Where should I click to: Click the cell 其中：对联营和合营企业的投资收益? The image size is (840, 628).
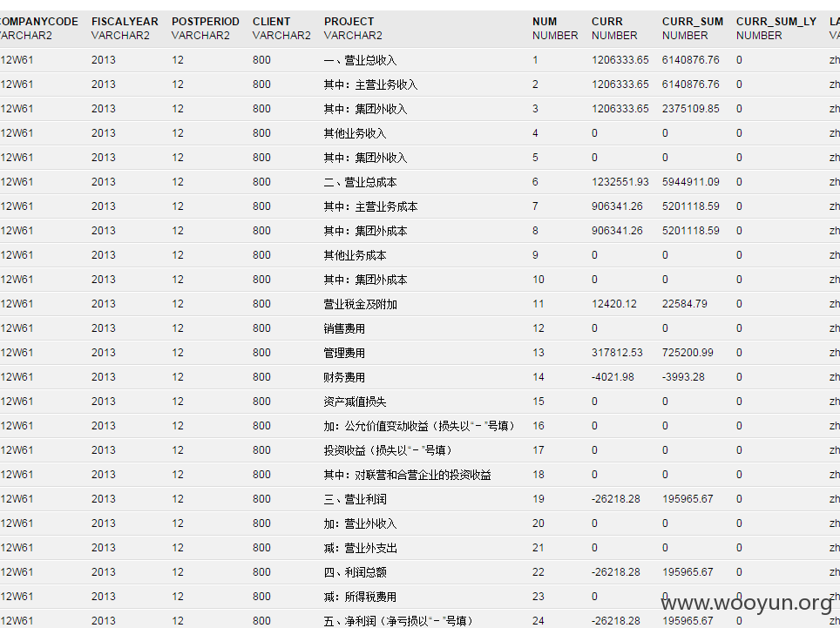pyautogui.click(x=407, y=475)
